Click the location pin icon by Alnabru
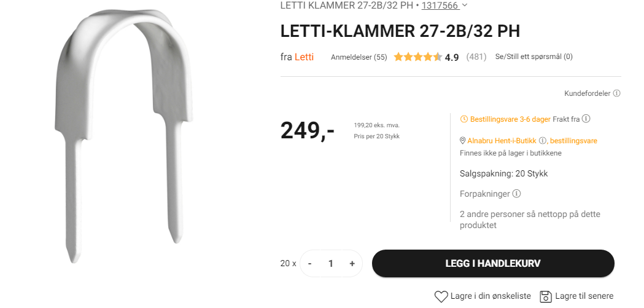This screenshot has width=644, height=308. [462, 141]
